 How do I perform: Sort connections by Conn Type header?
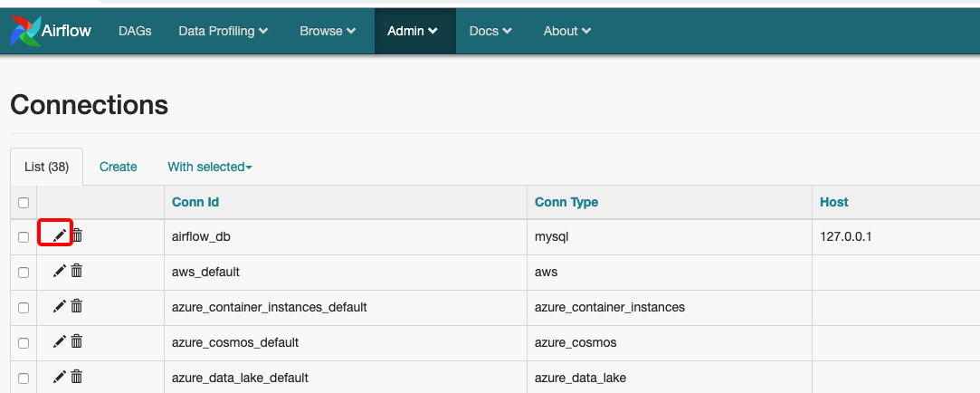566,202
